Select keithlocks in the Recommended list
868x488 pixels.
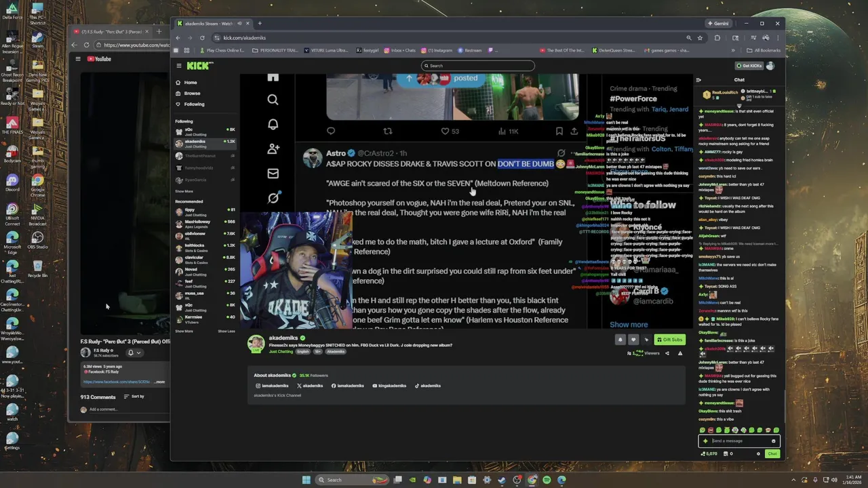click(x=205, y=247)
